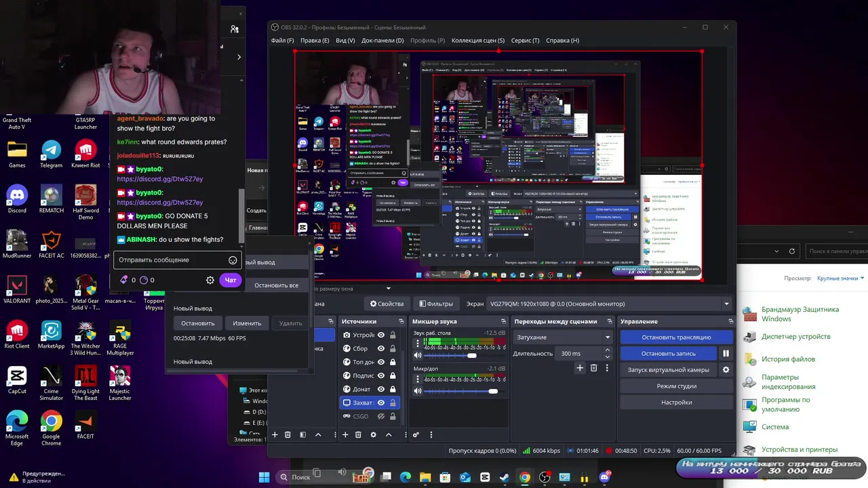The image size is (868, 488).
Task: Open Steam from the taskbar
Action: coord(505,477)
